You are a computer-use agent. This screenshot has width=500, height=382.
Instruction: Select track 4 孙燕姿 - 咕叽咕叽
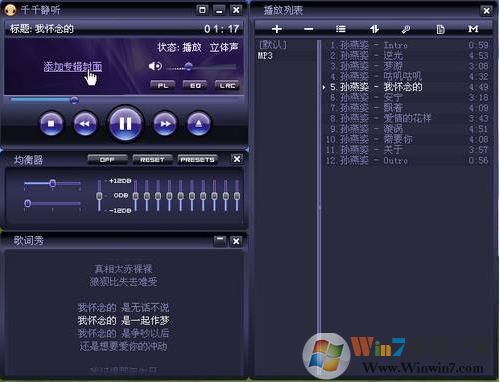(408, 76)
